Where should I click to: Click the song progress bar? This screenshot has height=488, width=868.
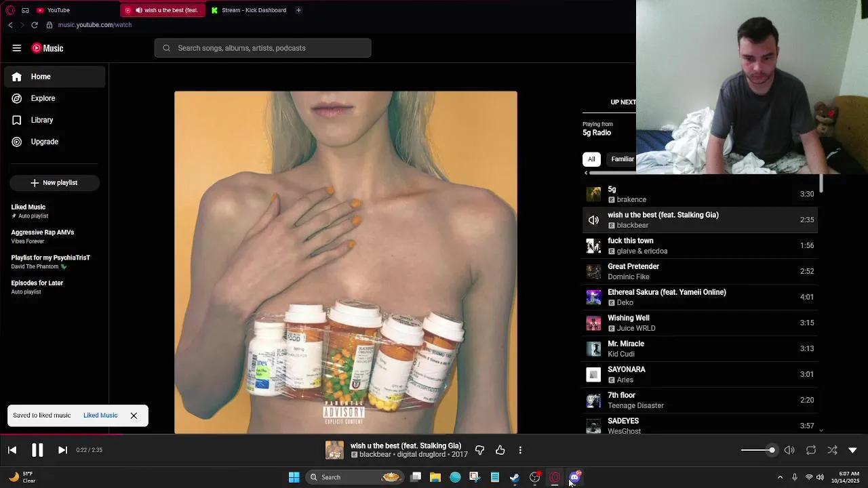coord(434,434)
